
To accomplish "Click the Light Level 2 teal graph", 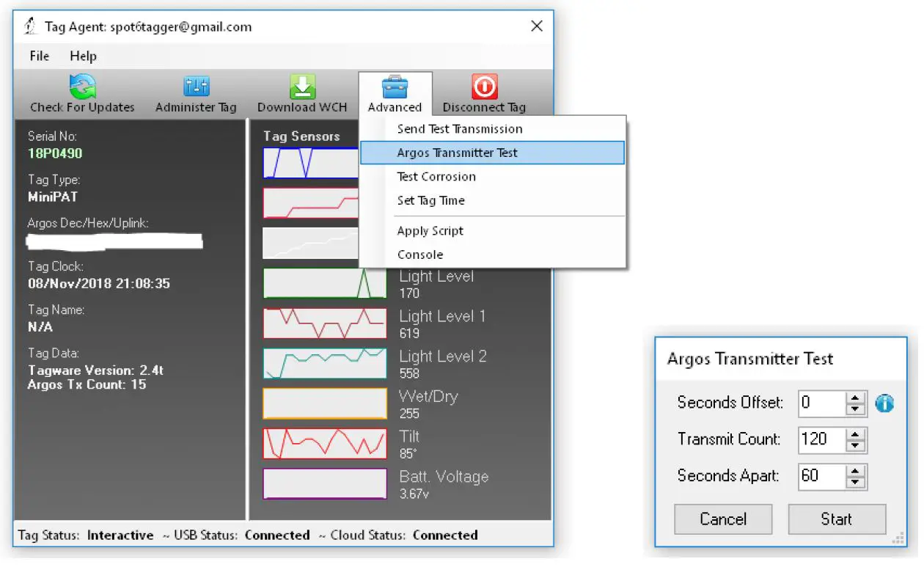I will pyautogui.click(x=325, y=363).
